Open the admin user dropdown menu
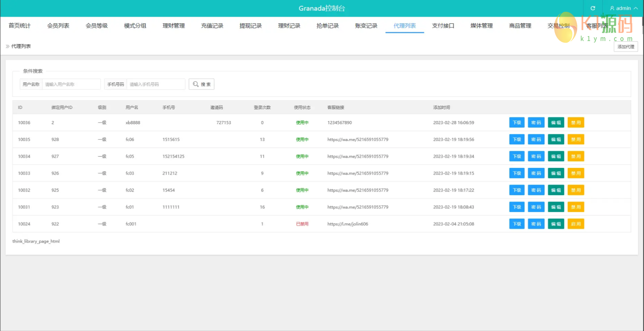644x331 pixels. point(624,8)
